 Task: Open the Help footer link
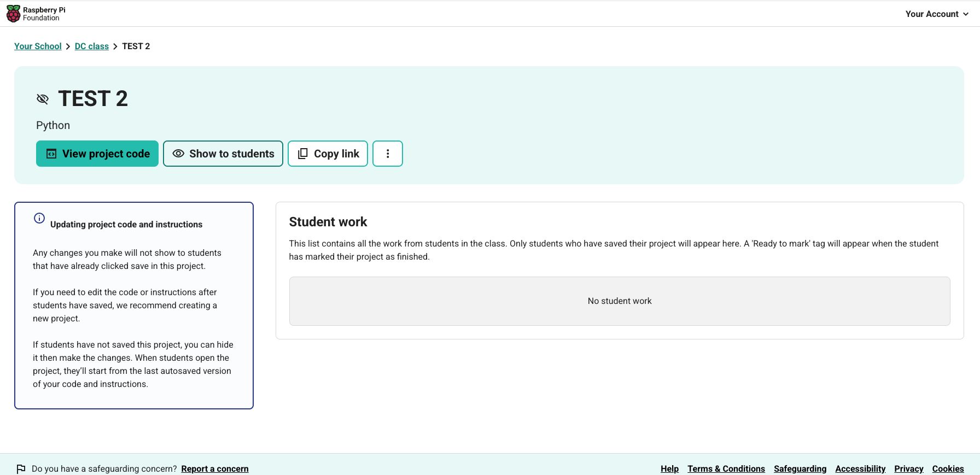click(x=669, y=469)
